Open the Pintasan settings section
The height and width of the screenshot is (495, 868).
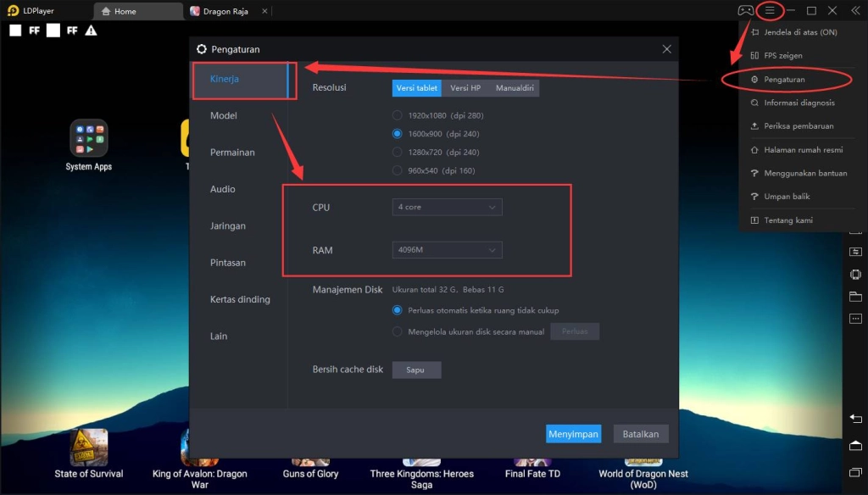coord(227,263)
